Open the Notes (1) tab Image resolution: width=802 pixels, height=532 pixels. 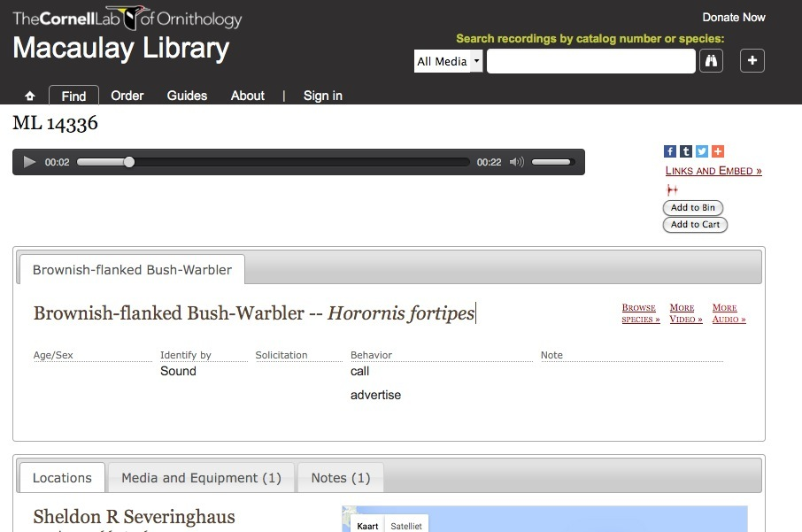pos(340,478)
